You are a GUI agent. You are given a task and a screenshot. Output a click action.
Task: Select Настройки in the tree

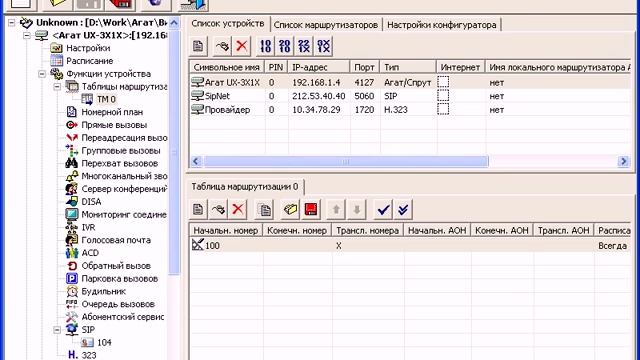click(x=88, y=48)
